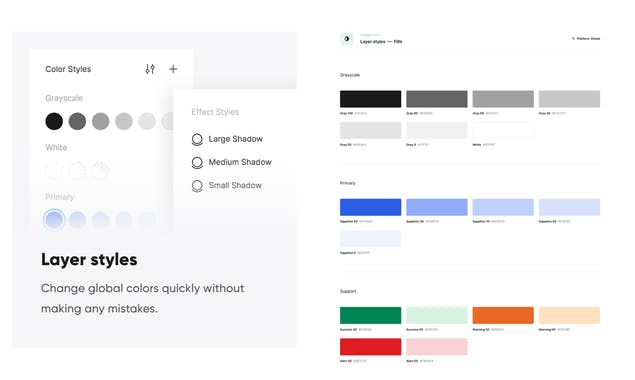The image size is (635, 380).
Task: Click the Grayscale label in Color Styles panel
Action: [x=64, y=98]
